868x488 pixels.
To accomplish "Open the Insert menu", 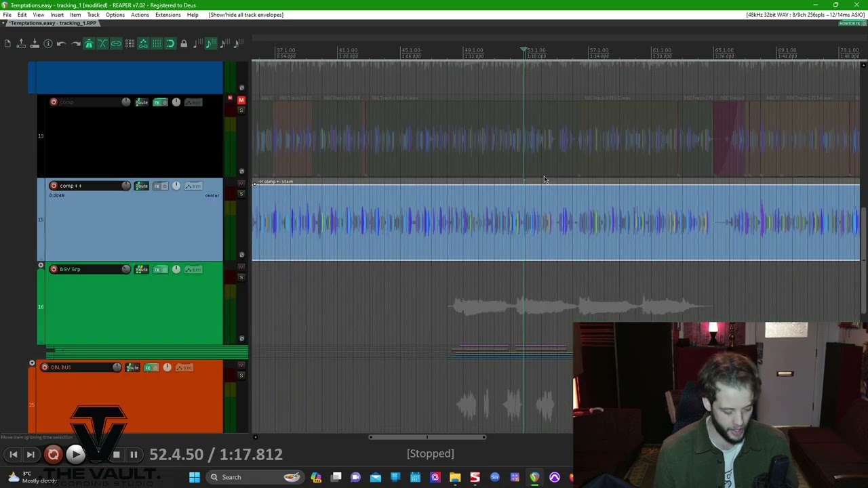I will (x=57, y=15).
